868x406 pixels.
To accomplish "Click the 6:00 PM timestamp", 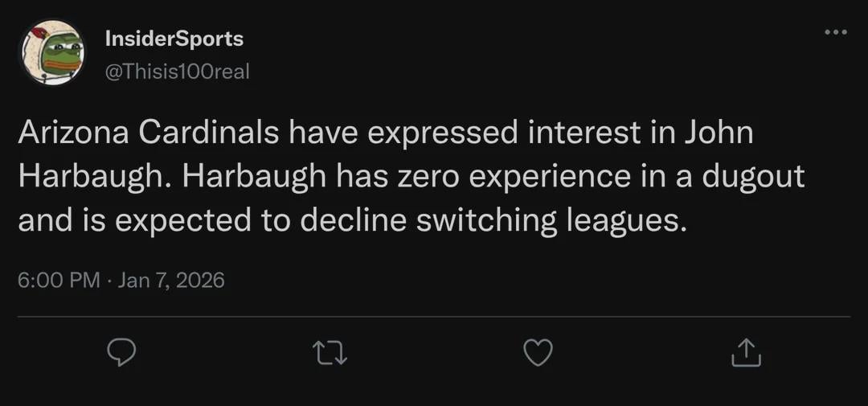I will (x=59, y=280).
